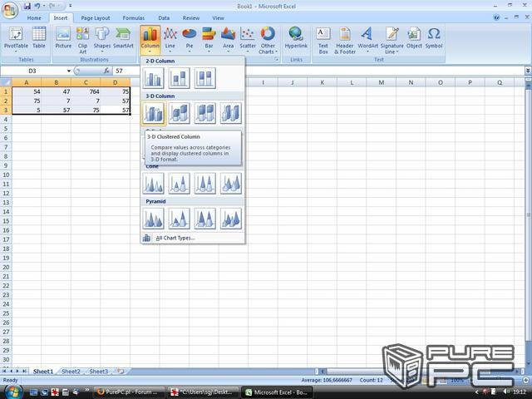This screenshot has height=399, width=532.
Task: Open the WordArt gallery
Action: tap(367, 38)
